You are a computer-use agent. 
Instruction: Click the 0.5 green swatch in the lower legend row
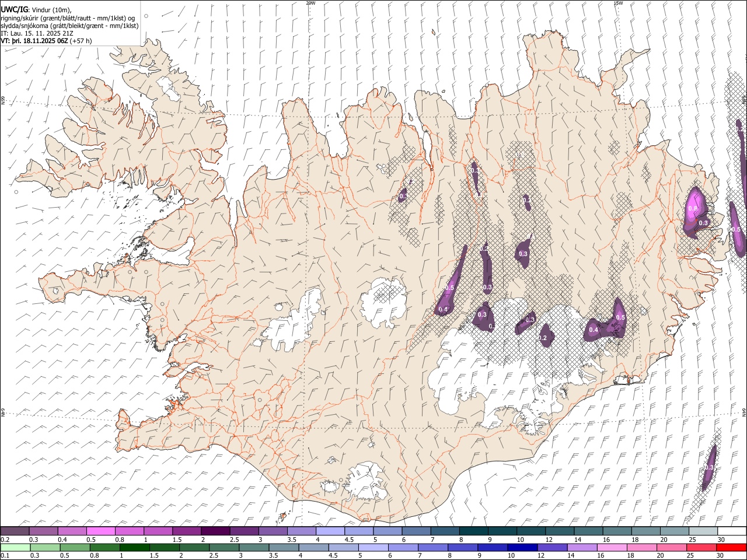click(75, 547)
